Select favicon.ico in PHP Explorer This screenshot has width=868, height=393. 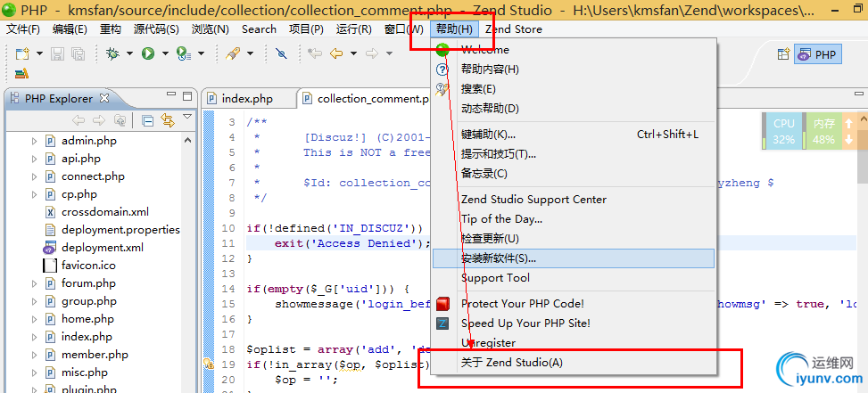coord(88,266)
